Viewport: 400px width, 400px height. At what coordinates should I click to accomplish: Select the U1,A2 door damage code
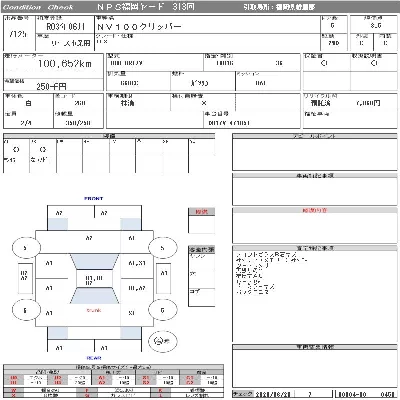pos(137,288)
